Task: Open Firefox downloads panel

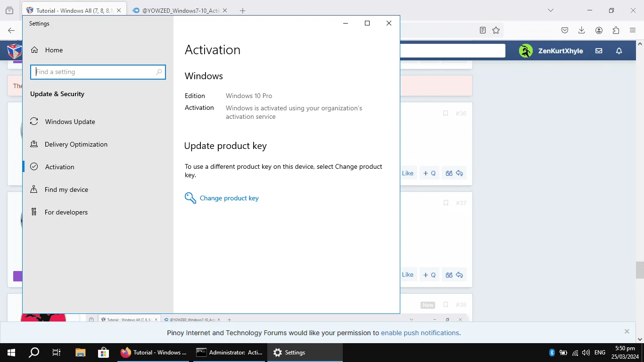Action: pyautogui.click(x=582, y=30)
